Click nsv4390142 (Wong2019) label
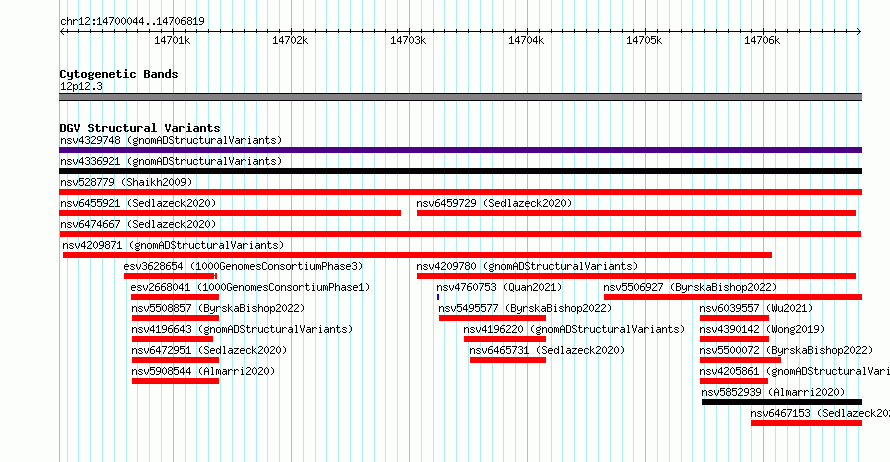 tap(762, 329)
